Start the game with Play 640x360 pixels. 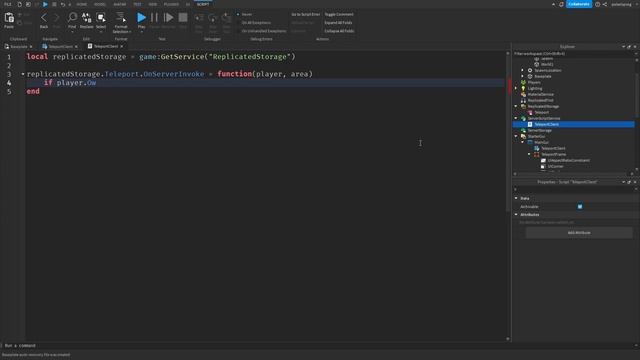coord(141,18)
